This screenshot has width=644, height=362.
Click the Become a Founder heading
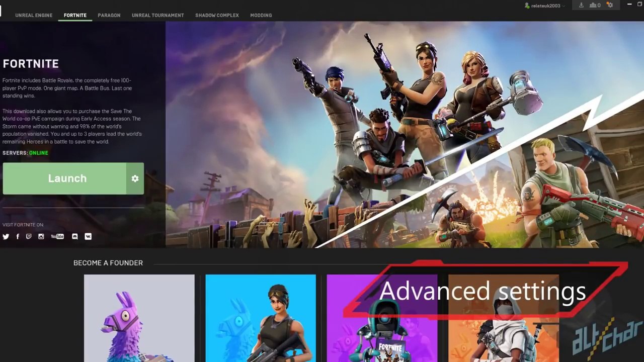(108, 263)
